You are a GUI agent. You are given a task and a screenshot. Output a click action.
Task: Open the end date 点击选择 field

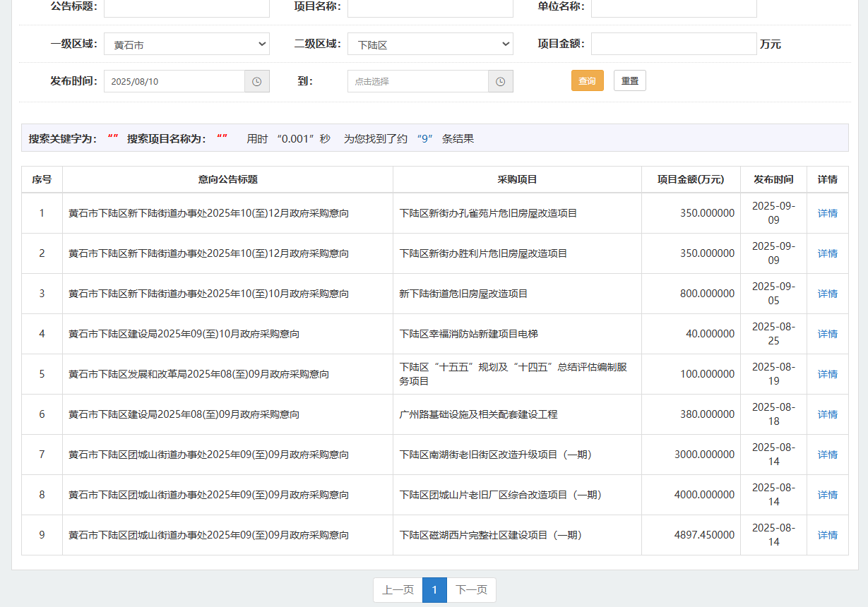pyautogui.click(x=417, y=81)
